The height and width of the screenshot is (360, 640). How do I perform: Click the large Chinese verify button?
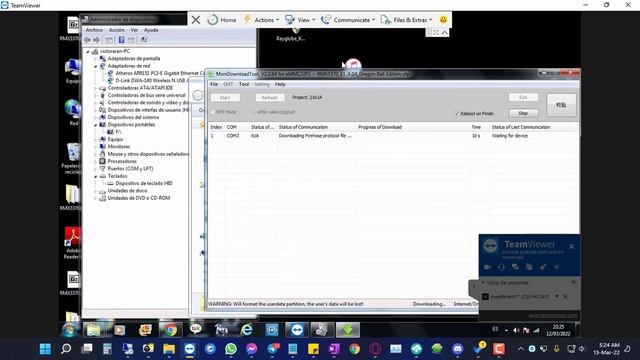click(561, 105)
